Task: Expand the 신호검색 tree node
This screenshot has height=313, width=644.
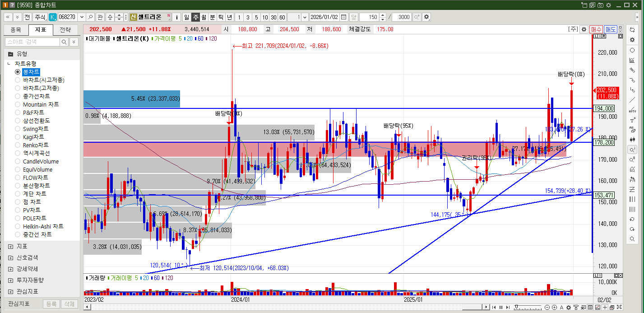Action: click(x=10, y=257)
